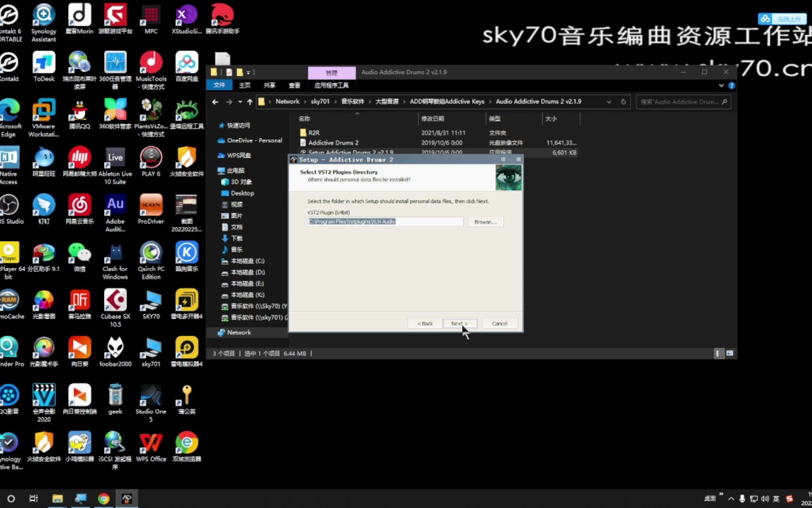Open the address bar breadcrumb dropdown

(x=609, y=102)
